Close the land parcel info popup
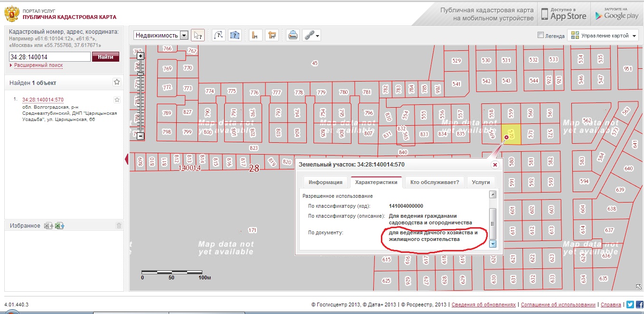The image size is (644, 314). click(495, 165)
